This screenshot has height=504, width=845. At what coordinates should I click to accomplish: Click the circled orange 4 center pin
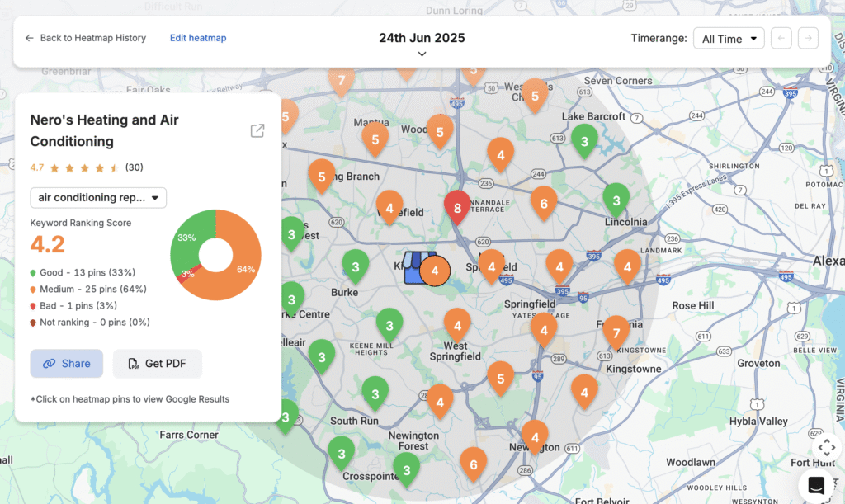point(435,271)
